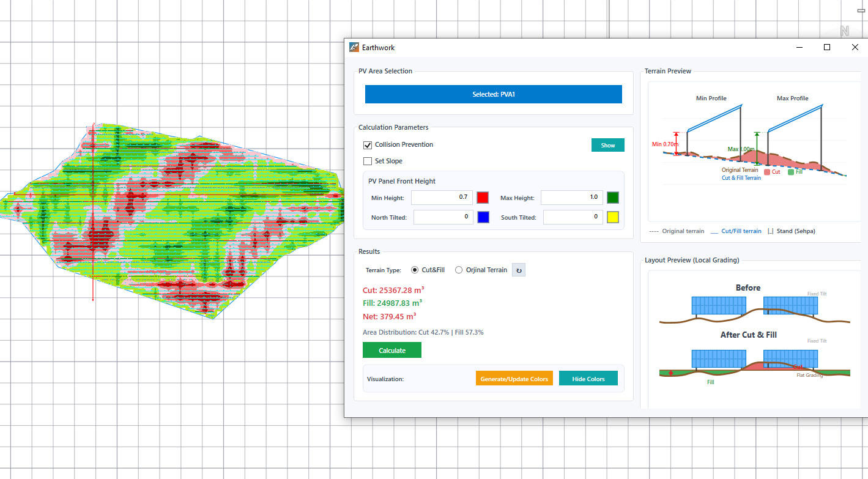Click the Min Height value field
This screenshot has width=868, height=479.
click(442, 198)
